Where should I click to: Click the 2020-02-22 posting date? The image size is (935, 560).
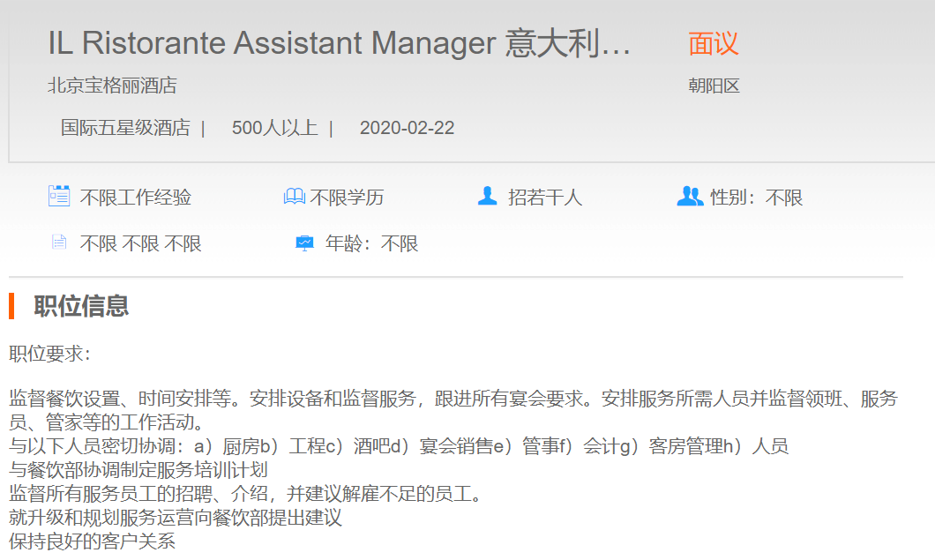pyautogui.click(x=407, y=128)
